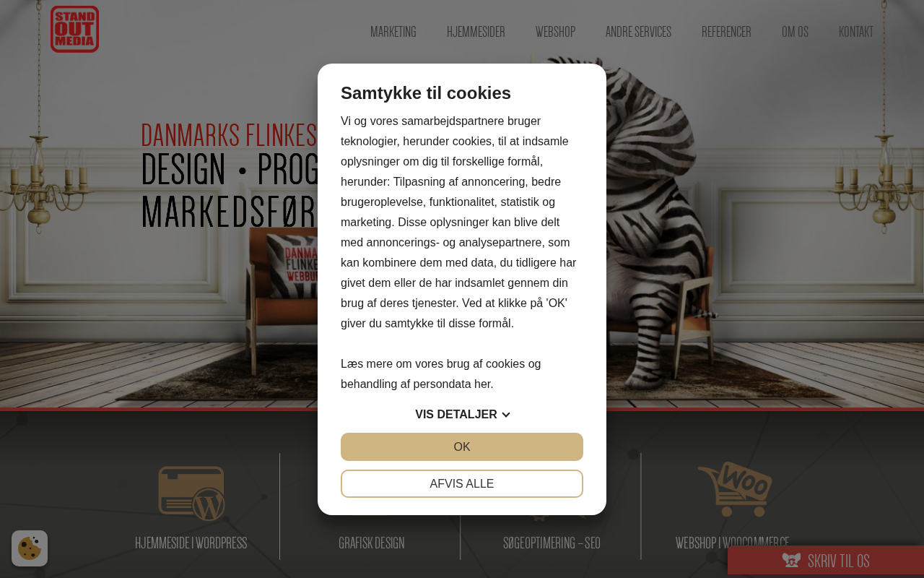The image size is (924, 578).
Task: Open the cookie settings icon
Action: [x=30, y=548]
